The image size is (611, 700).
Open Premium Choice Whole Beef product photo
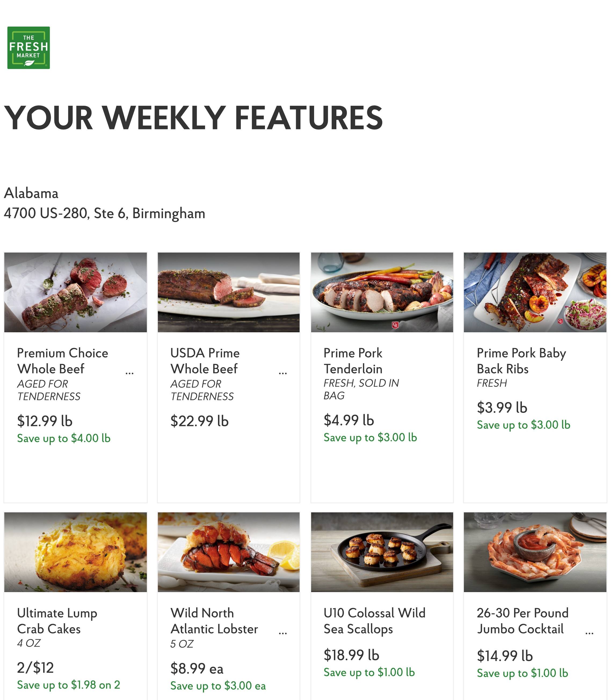pos(75,292)
